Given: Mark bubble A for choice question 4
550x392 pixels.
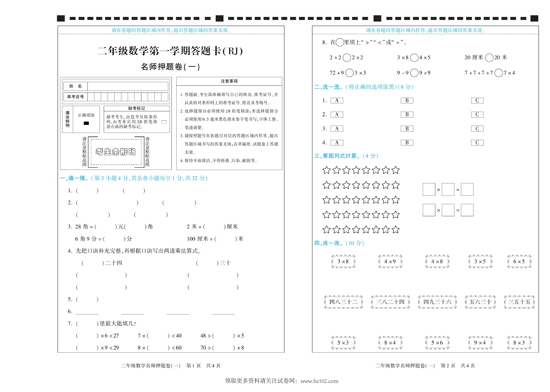Looking at the screenshot, I should 336,143.
